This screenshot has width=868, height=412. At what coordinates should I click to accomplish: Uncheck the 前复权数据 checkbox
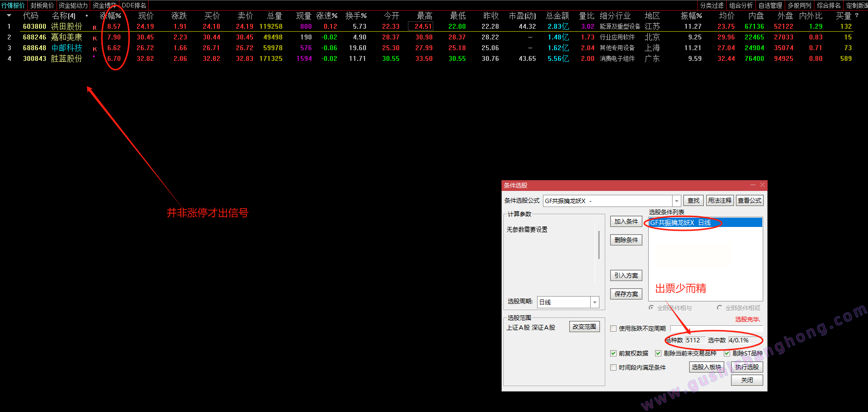coord(614,354)
